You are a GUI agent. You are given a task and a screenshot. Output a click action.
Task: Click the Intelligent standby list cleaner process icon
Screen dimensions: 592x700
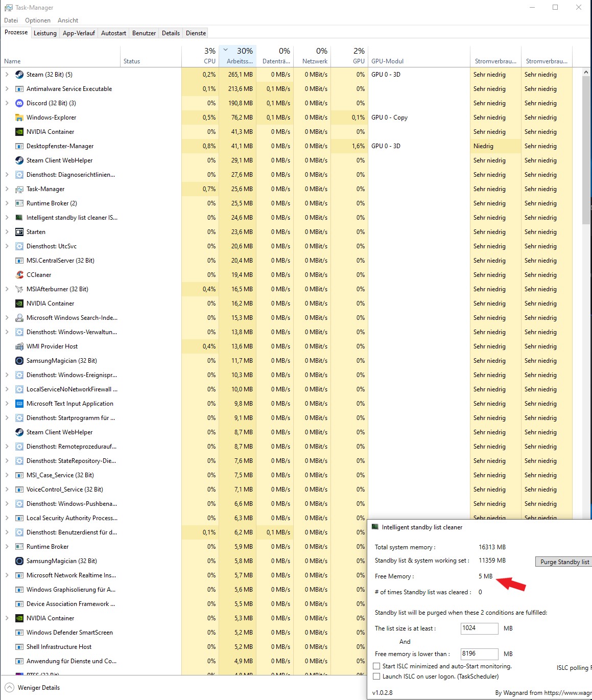point(19,218)
